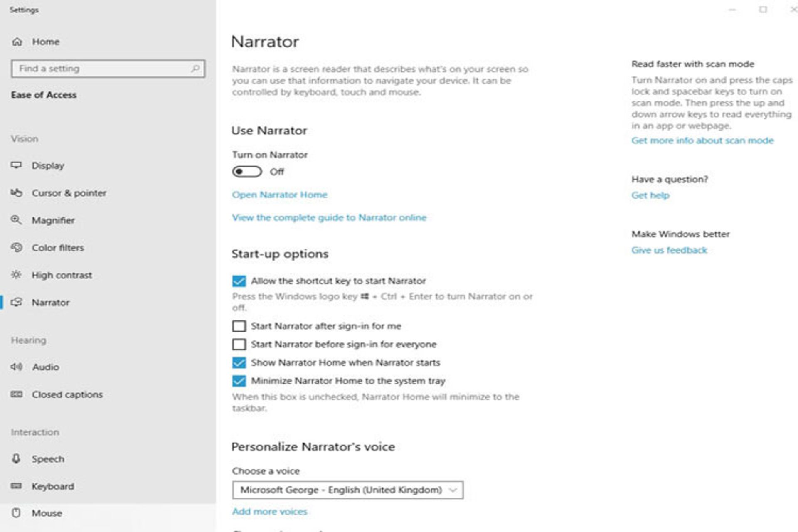Disable the shortcut key to start Narrator
The height and width of the screenshot is (532, 798).
click(239, 281)
